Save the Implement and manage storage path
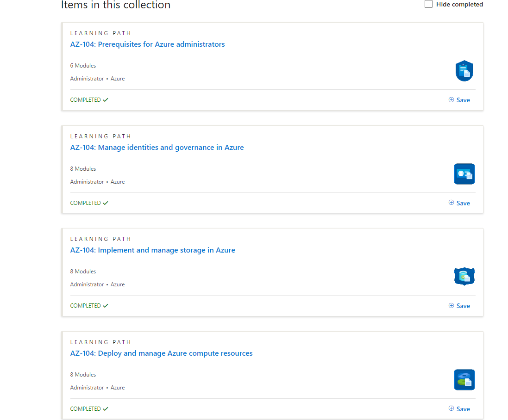The width and height of the screenshot is (508, 420). click(459, 306)
